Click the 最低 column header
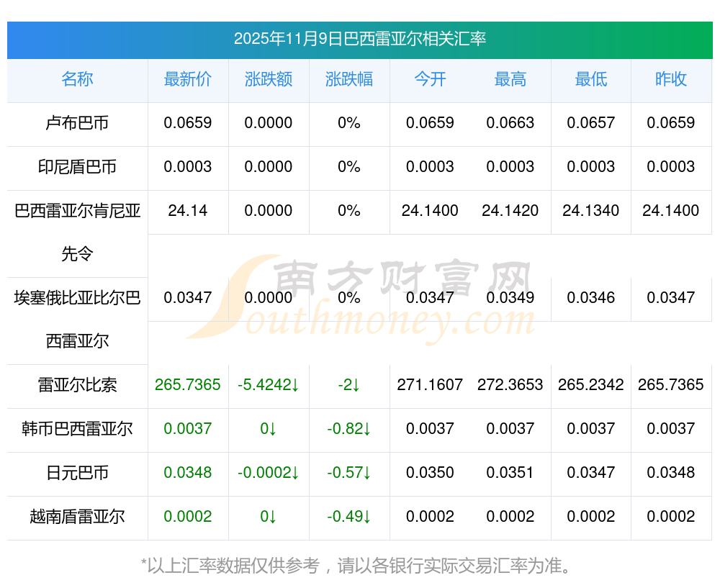 [x=591, y=79]
